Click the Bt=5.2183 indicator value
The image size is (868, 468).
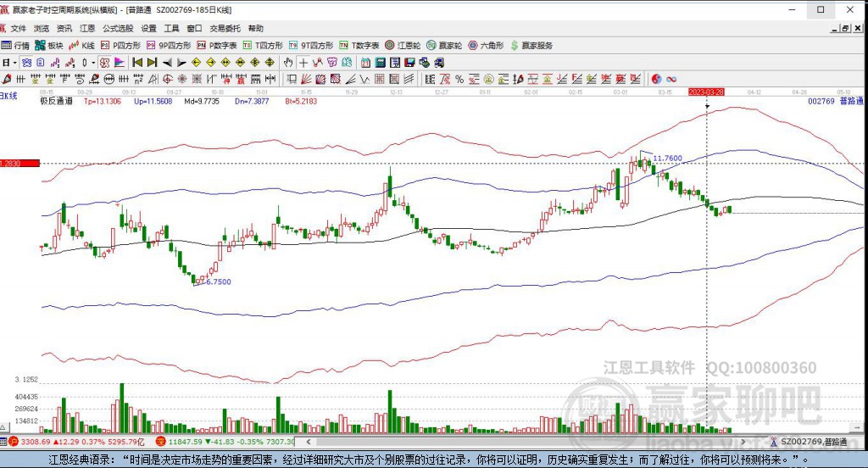coord(301,102)
